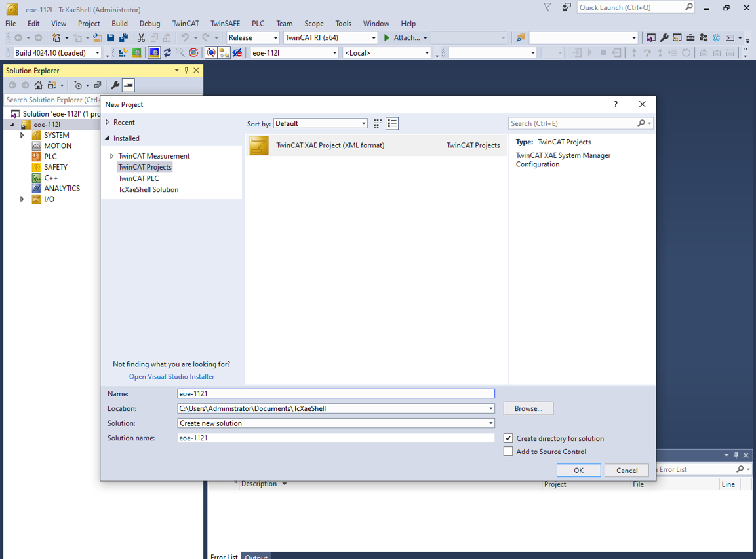Uncheck Create directory for solution
Viewport: 756px width, 559px height.
tap(508, 438)
